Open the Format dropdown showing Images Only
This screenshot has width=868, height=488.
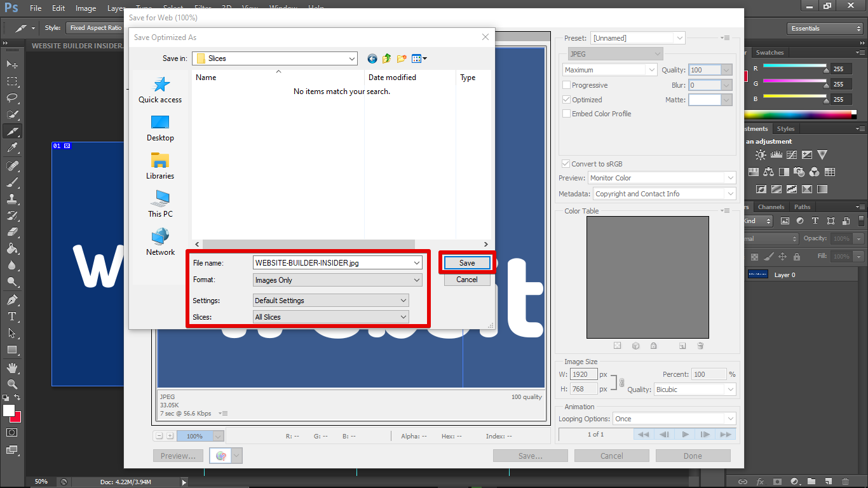click(x=337, y=280)
